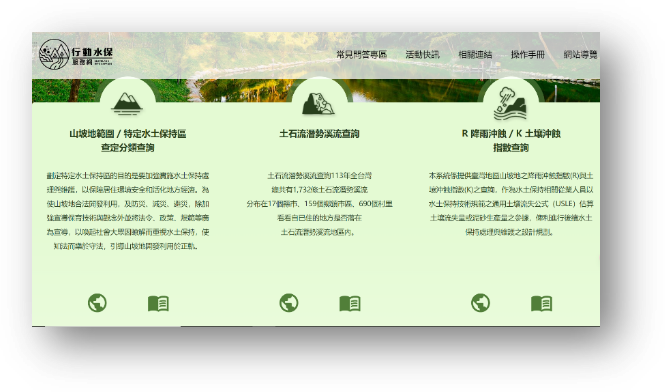Click the description line containing (USLE)

pyautogui.click(x=511, y=204)
